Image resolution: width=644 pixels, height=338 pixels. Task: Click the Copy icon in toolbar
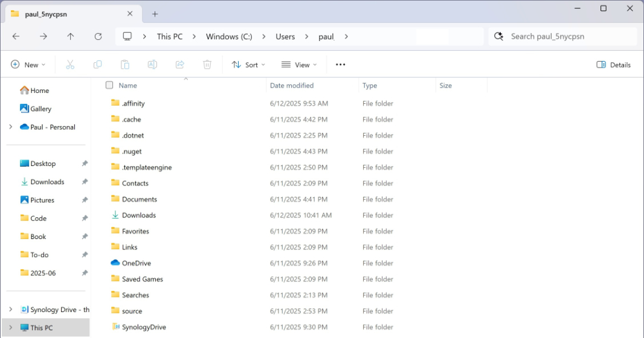click(x=97, y=65)
